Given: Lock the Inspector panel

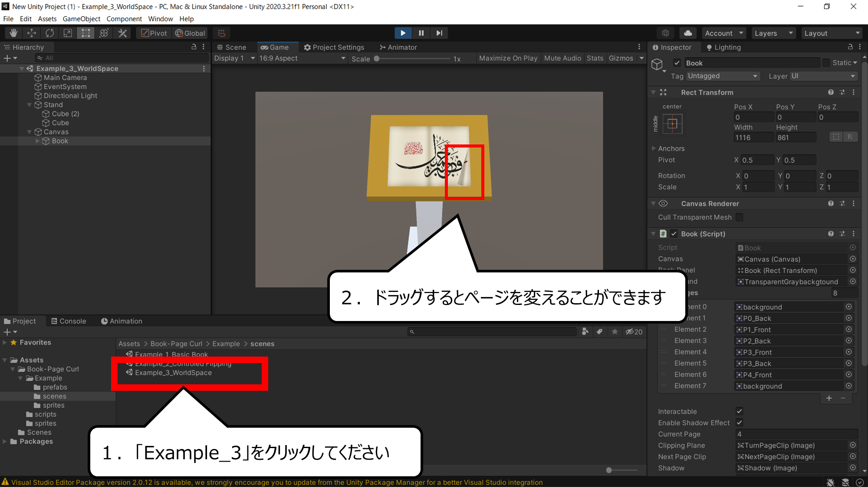Looking at the screenshot, I should point(850,47).
